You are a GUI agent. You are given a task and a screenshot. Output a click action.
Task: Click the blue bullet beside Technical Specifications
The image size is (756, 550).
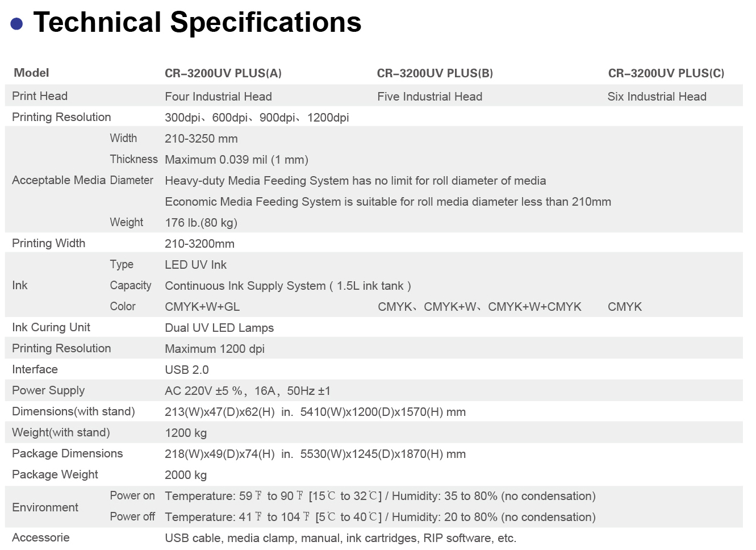tap(17, 23)
